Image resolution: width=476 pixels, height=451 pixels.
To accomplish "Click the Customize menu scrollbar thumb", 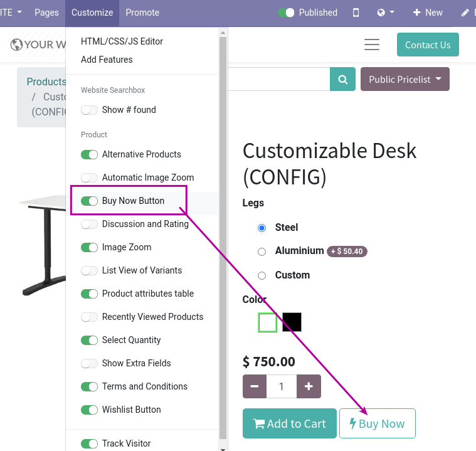I will click(223, 238).
